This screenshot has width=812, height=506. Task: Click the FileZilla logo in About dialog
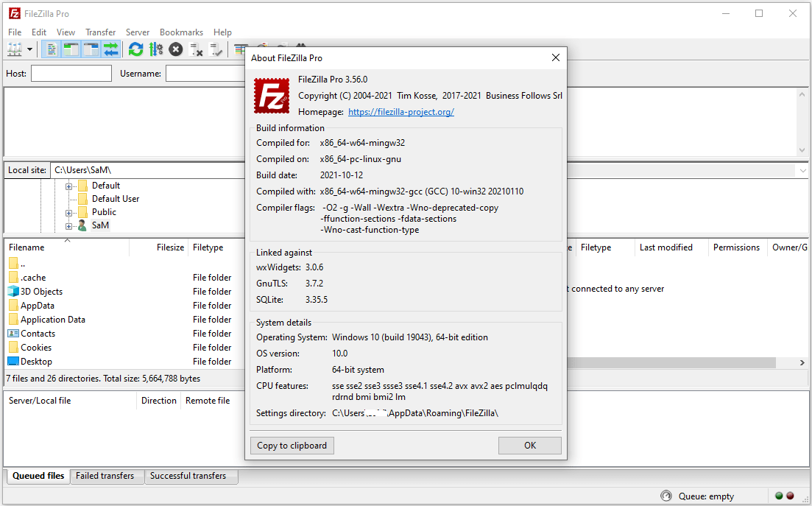[x=272, y=96]
